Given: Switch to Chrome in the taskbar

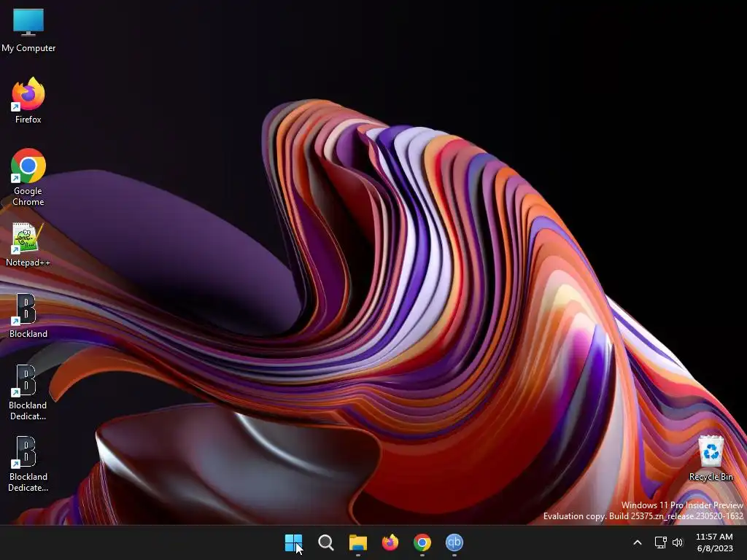Looking at the screenshot, I should pyautogui.click(x=422, y=542).
